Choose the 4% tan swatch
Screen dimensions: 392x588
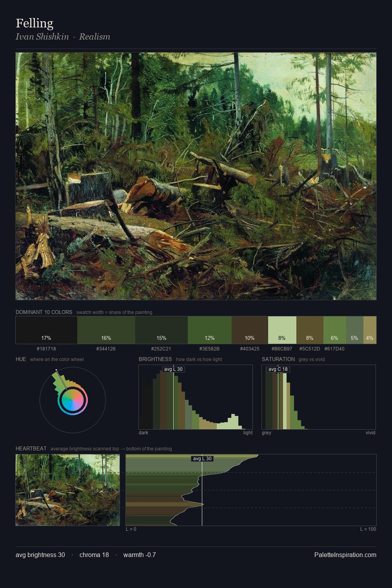click(370, 330)
